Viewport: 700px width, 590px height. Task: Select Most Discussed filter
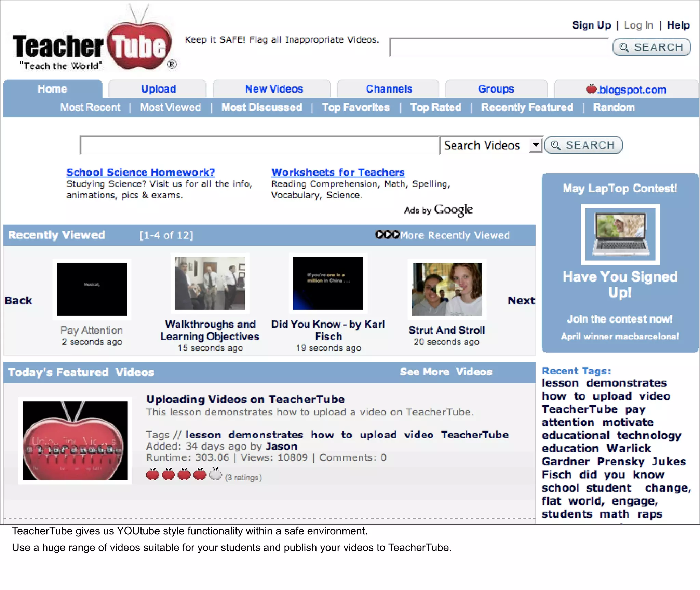[x=261, y=107]
